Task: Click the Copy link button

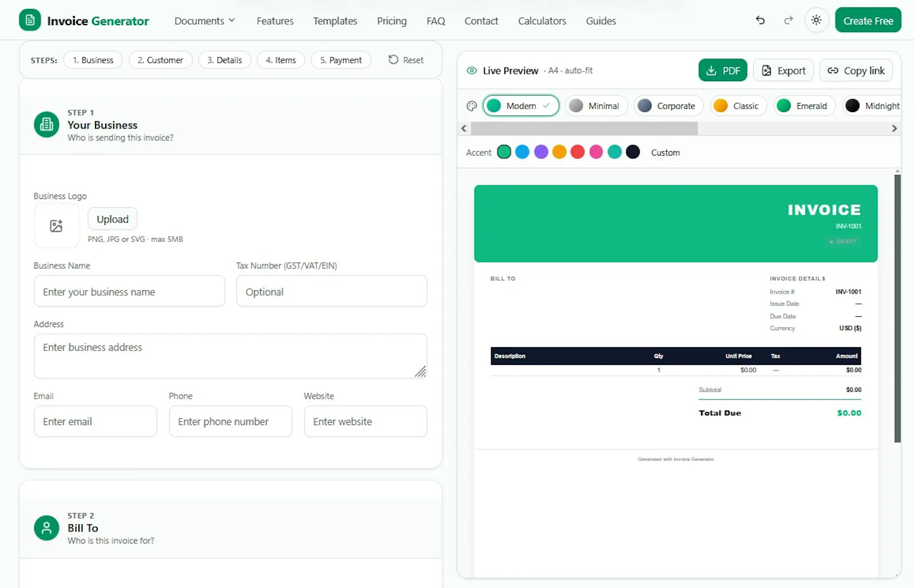Action: point(856,70)
